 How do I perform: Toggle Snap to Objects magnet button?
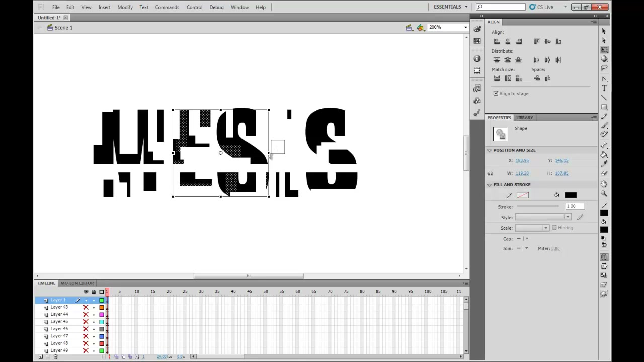(x=604, y=257)
